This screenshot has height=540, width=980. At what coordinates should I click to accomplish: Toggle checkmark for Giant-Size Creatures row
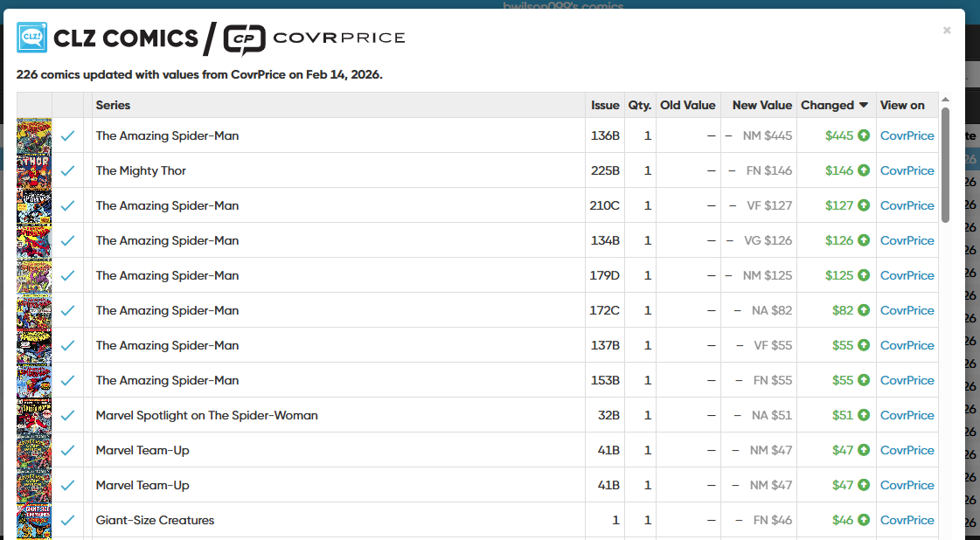67,520
